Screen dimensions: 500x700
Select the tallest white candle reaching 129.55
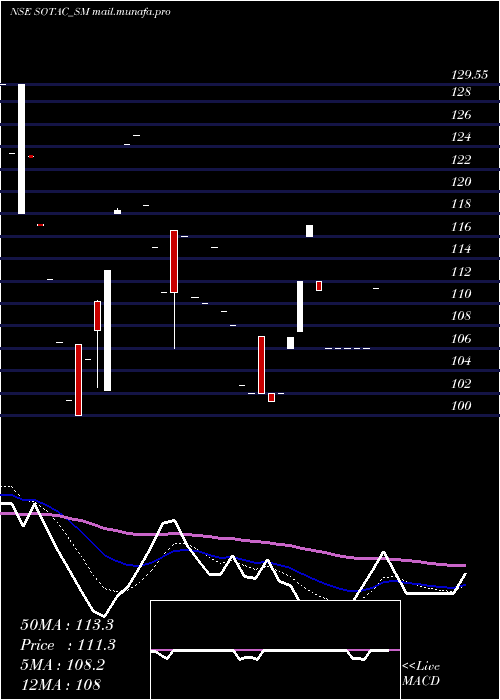point(21,149)
